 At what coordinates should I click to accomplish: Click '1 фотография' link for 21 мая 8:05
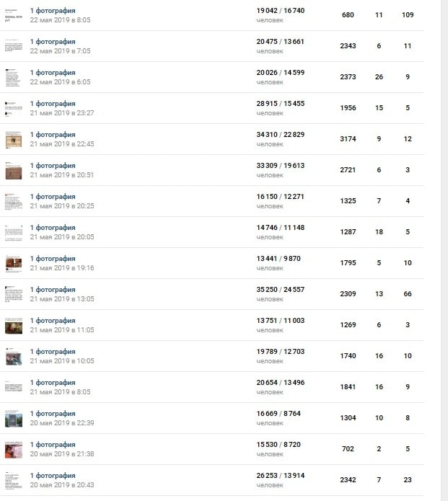[53, 383]
